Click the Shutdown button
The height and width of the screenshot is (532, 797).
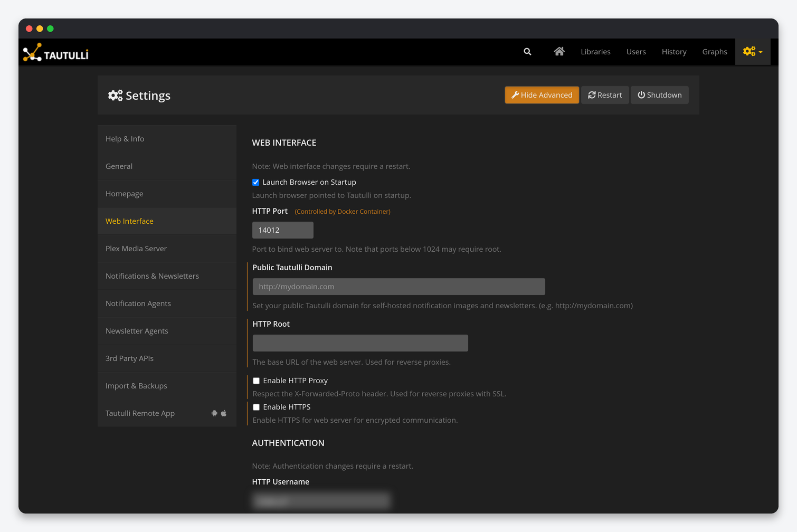click(660, 95)
